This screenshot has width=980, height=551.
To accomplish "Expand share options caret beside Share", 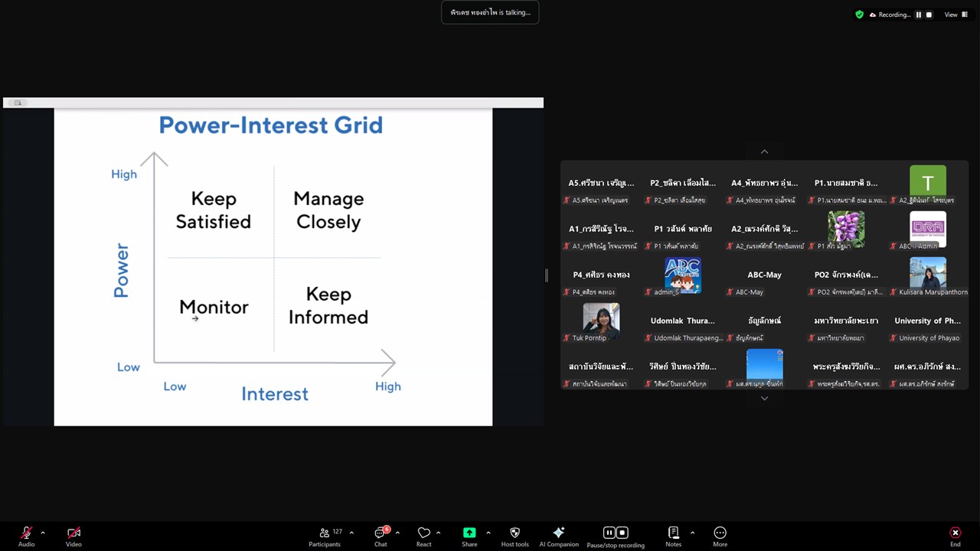I will (488, 533).
